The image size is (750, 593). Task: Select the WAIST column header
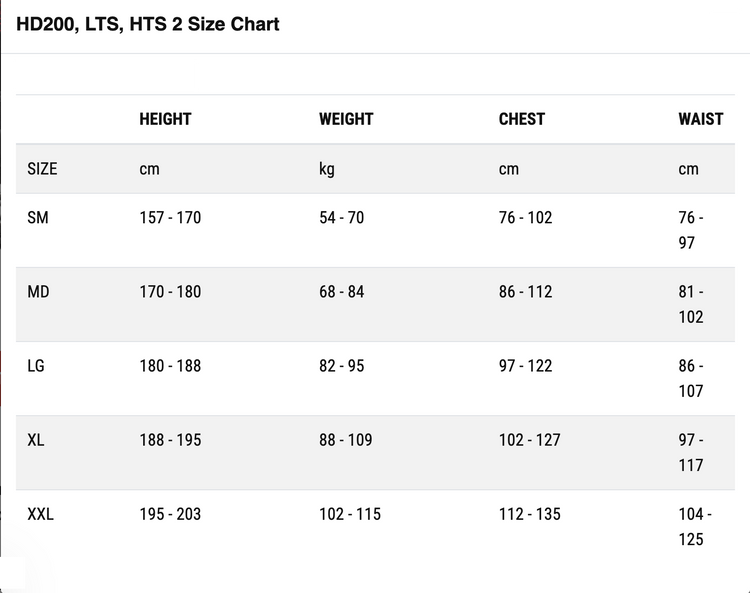tap(701, 119)
